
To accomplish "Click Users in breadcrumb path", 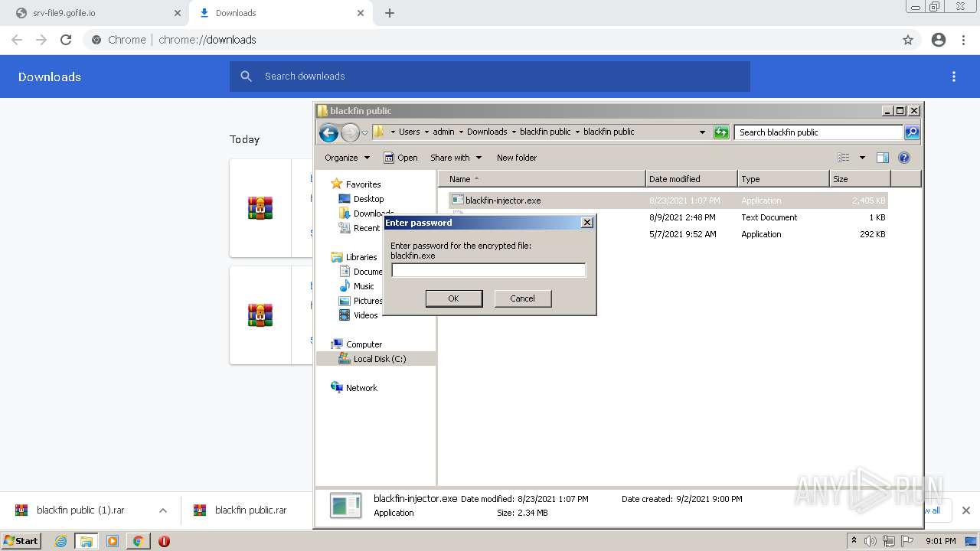I will [409, 132].
